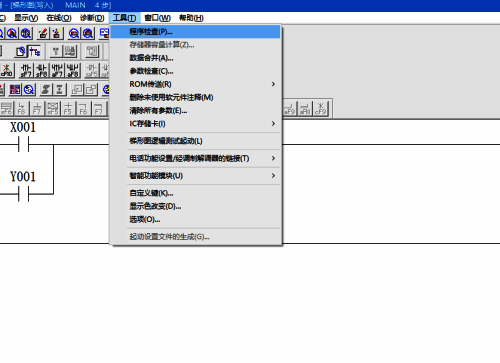Expand the ROM传送(R) submenu arrow

tap(273, 84)
